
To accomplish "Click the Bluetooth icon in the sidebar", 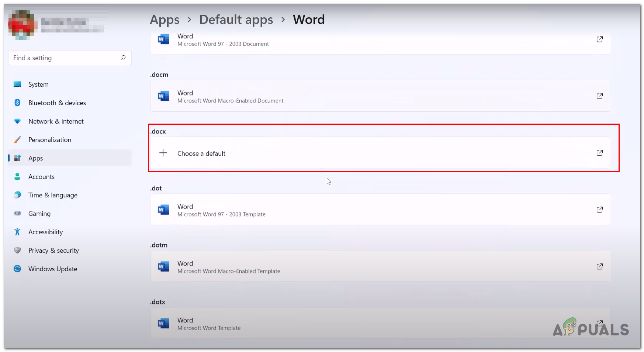I will (x=17, y=103).
